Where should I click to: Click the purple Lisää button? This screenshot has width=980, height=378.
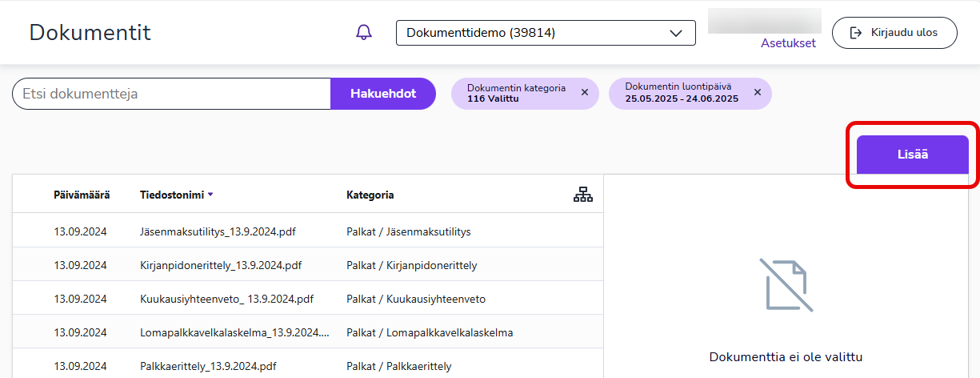[x=913, y=155]
